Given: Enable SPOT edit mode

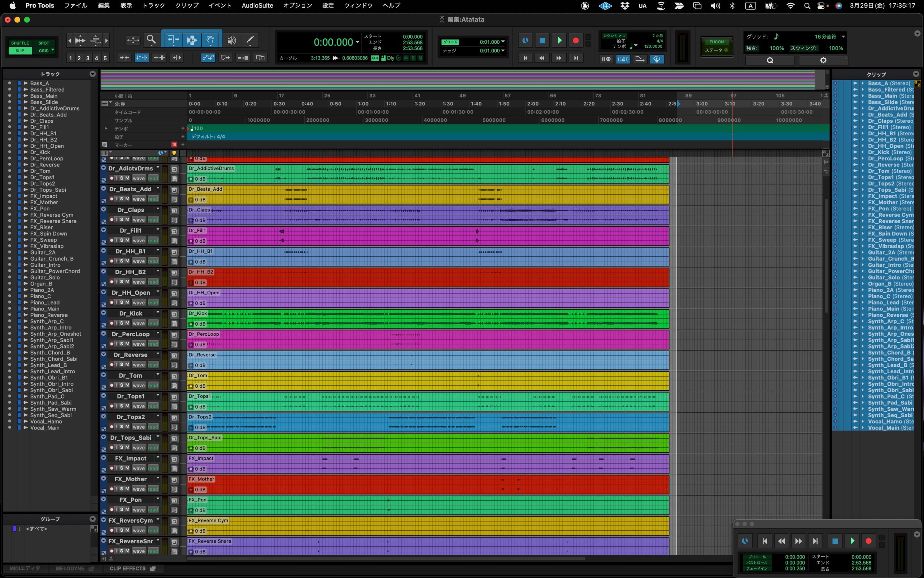Looking at the screenshot, I should (44, 43).
